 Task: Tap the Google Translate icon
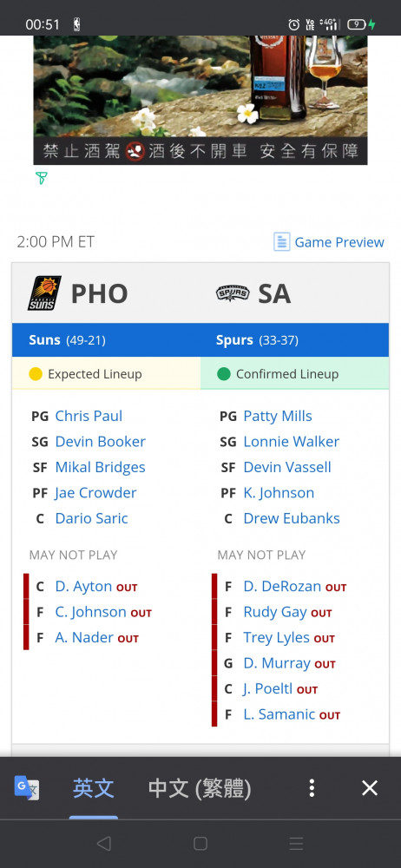point(27,788)
